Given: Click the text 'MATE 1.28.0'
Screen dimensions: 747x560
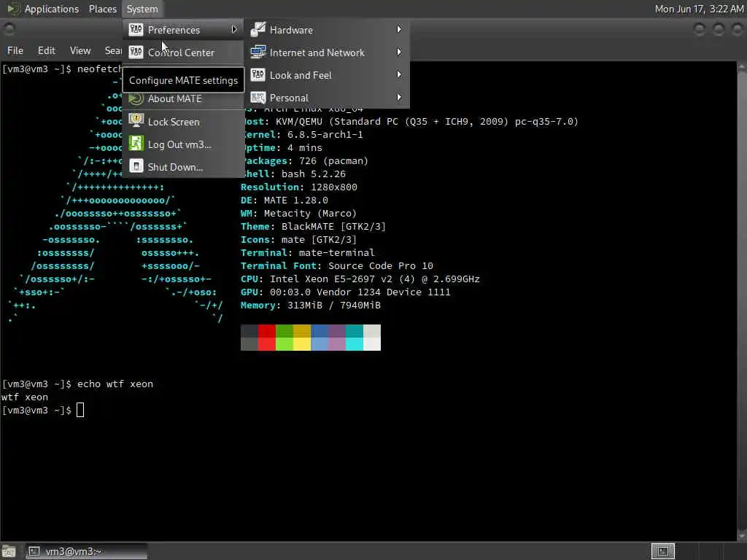Looking at the screenshot, I should coord(296,201).
